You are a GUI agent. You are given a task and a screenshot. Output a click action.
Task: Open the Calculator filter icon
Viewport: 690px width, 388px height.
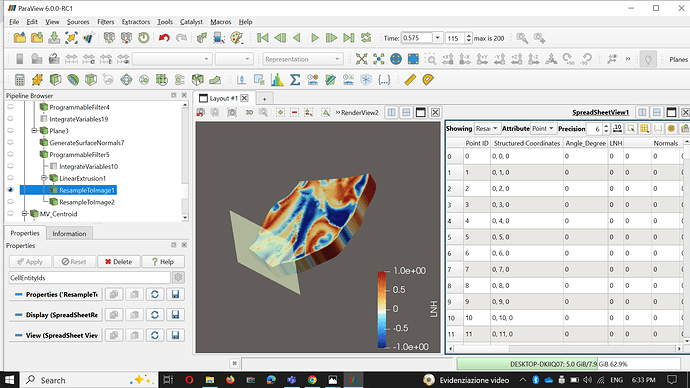(19, 80)
